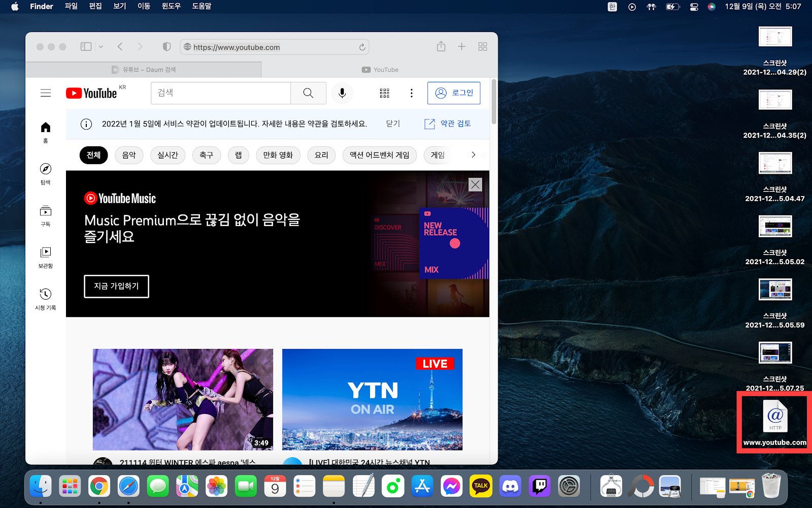Expand Safari sidebar dropdown chevron

(101, 47)
